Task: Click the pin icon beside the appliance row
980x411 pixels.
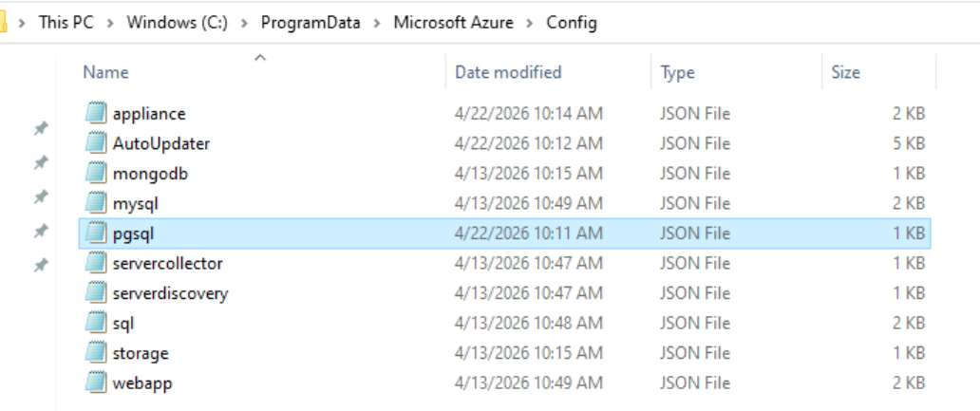Action: (x=41, y=129)
